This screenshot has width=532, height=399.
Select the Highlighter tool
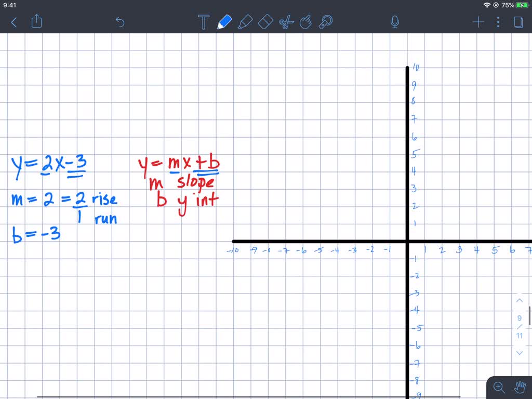tap(245, 22)
